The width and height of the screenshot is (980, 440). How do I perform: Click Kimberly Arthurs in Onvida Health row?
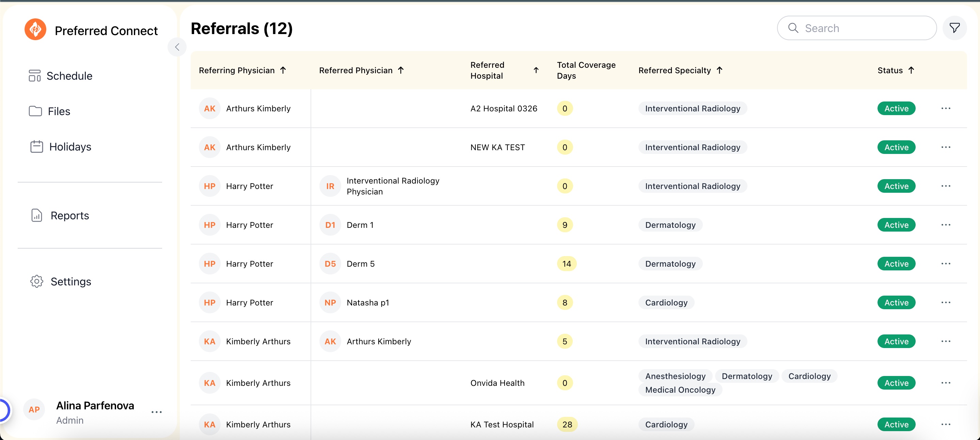(258, 383)
